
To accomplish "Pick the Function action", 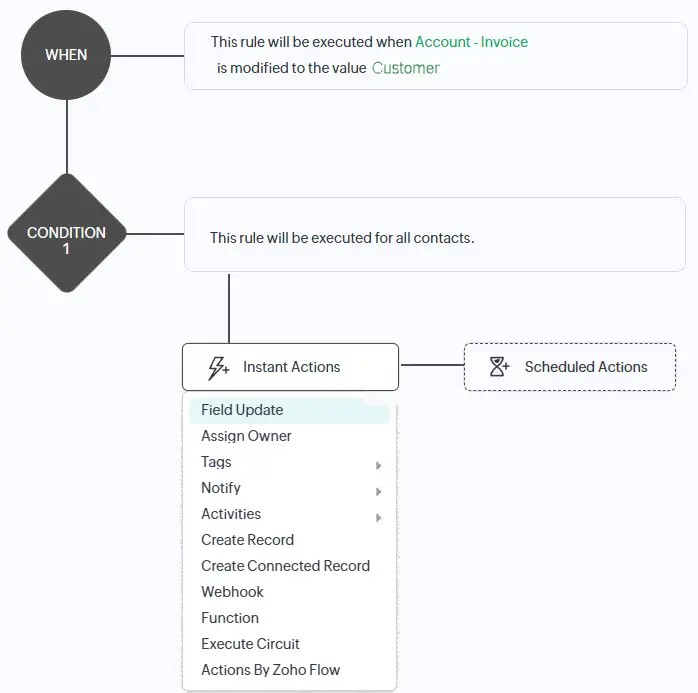I will tap(230, 618).
